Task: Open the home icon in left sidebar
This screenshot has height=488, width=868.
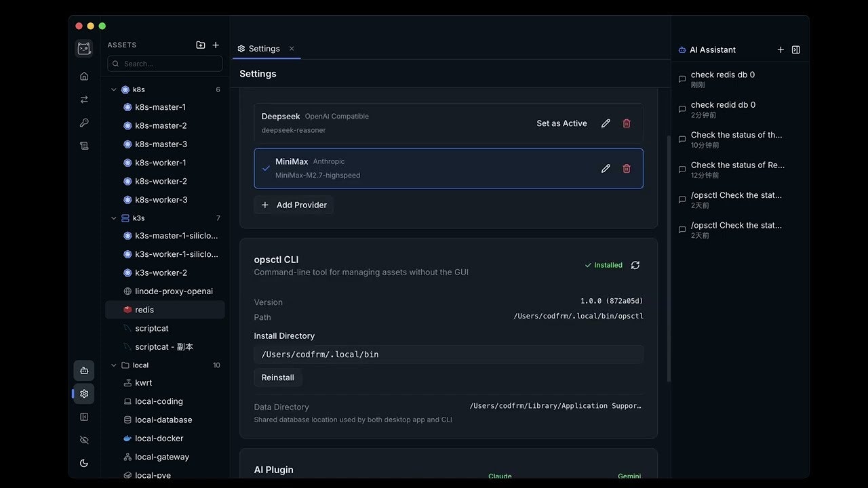Action: [x=84, y=77]
